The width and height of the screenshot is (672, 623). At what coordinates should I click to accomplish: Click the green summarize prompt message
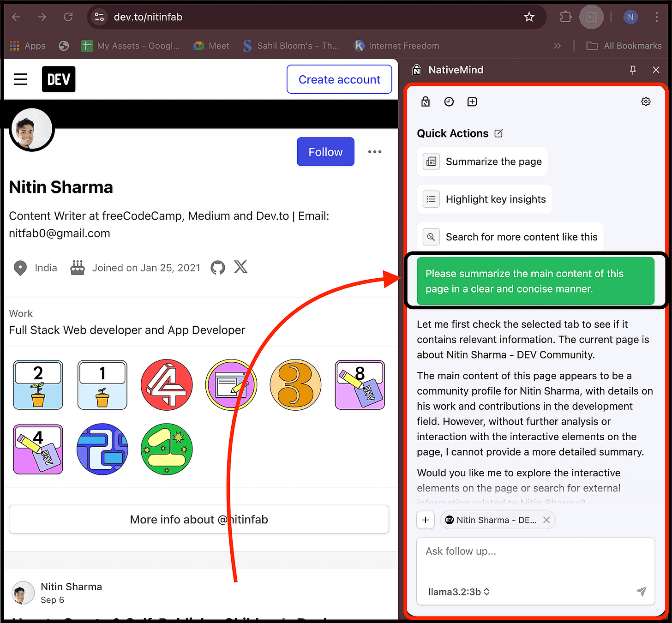pos(535,281)
